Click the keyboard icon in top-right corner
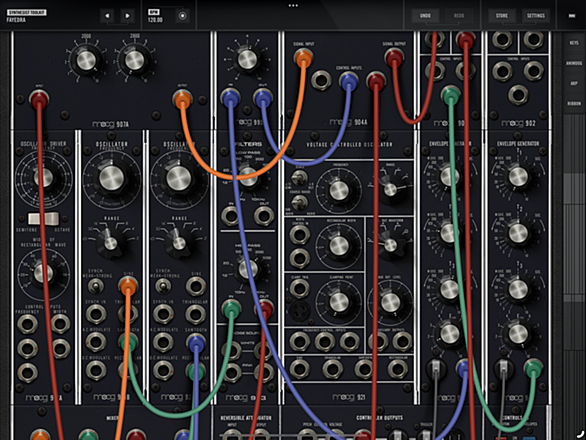The image size is (586, 440). [x=572, y=16]
